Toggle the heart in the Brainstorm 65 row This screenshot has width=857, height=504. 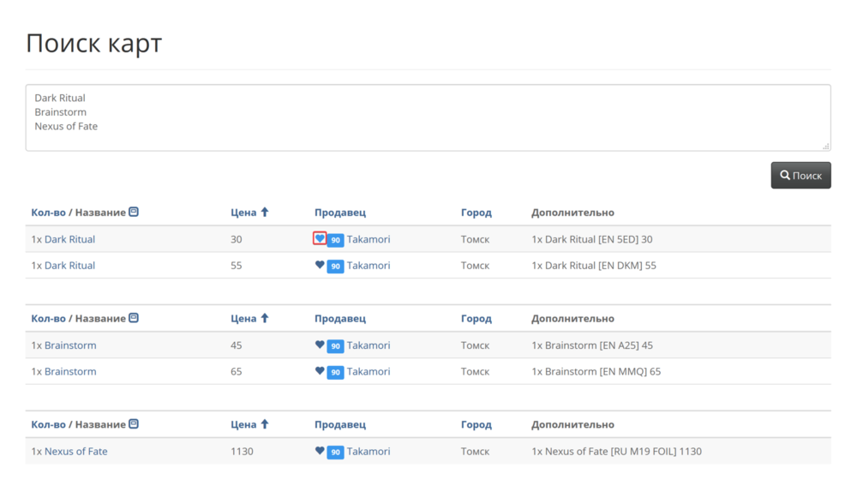point(320,371)
